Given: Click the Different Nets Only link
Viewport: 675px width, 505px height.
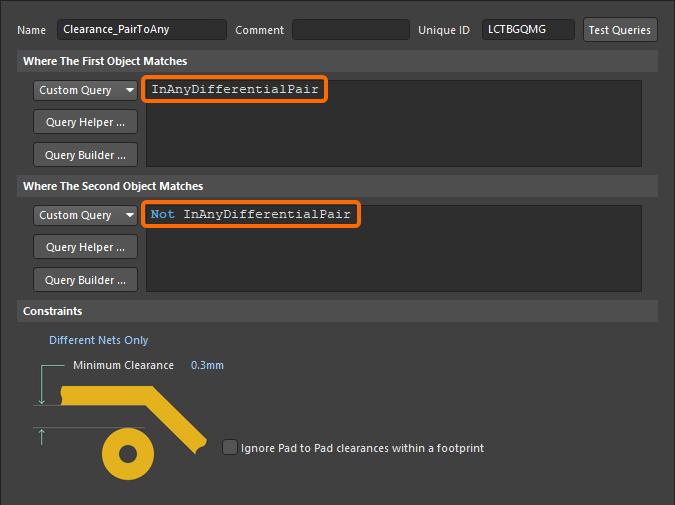Looking at the screenshot, I should click(x=99, y=340).
